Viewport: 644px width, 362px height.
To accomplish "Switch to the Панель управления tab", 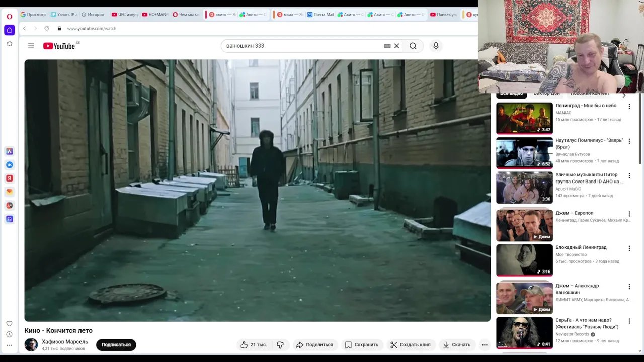I will [443, 14].
